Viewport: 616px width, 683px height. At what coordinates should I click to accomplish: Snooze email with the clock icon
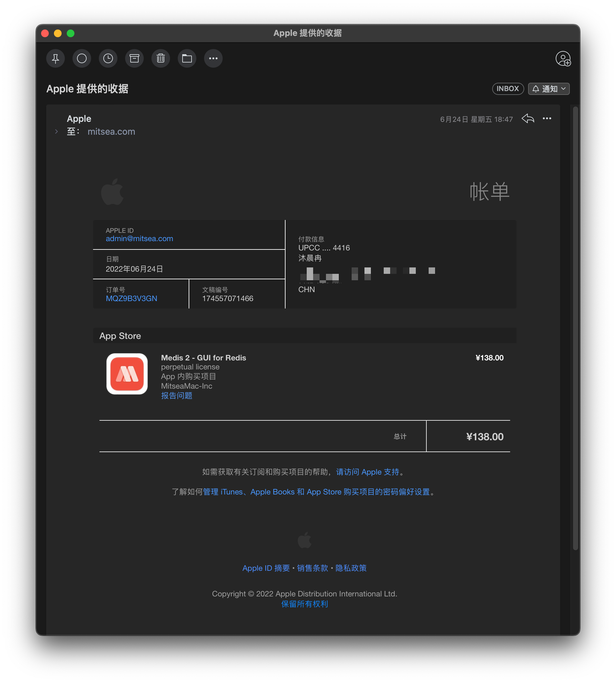coord(108,59)
